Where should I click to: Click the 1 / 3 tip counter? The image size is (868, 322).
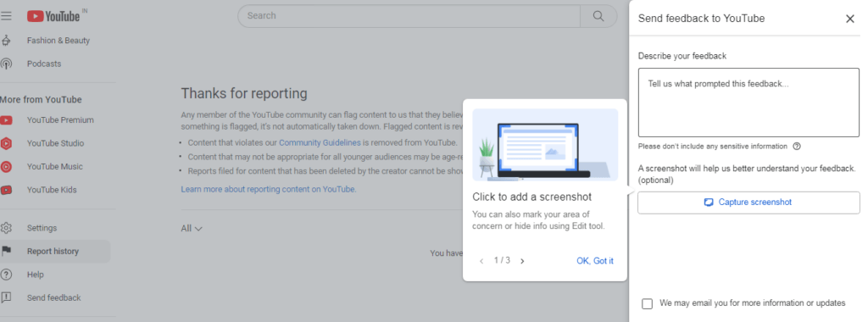[x=502, y=261]
